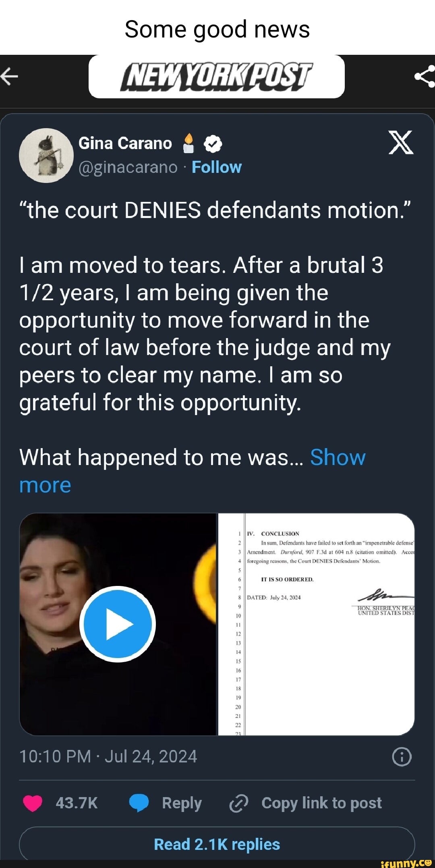This screenshot has height=868, width=435.
Task: Follow the ginacarano account
Action: click(216, 167)
